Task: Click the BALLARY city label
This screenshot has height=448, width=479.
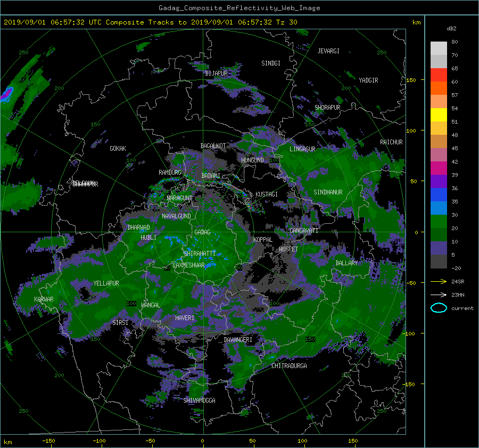Action: pos(346,263)
